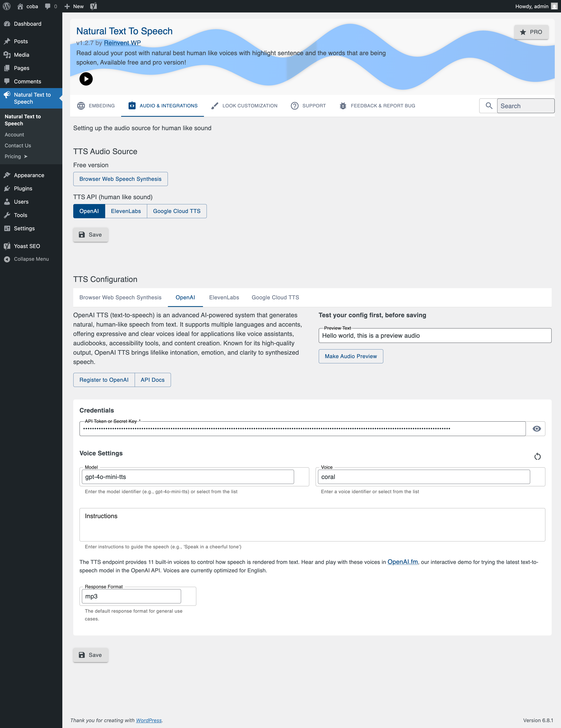
Task: Click the WordPress logo in admin bar
Action: (7, 6)
